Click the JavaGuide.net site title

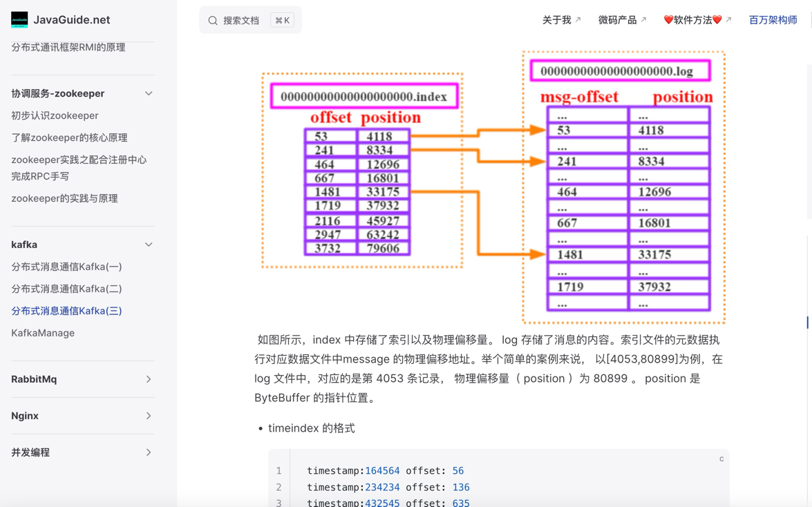coord(71,19)
